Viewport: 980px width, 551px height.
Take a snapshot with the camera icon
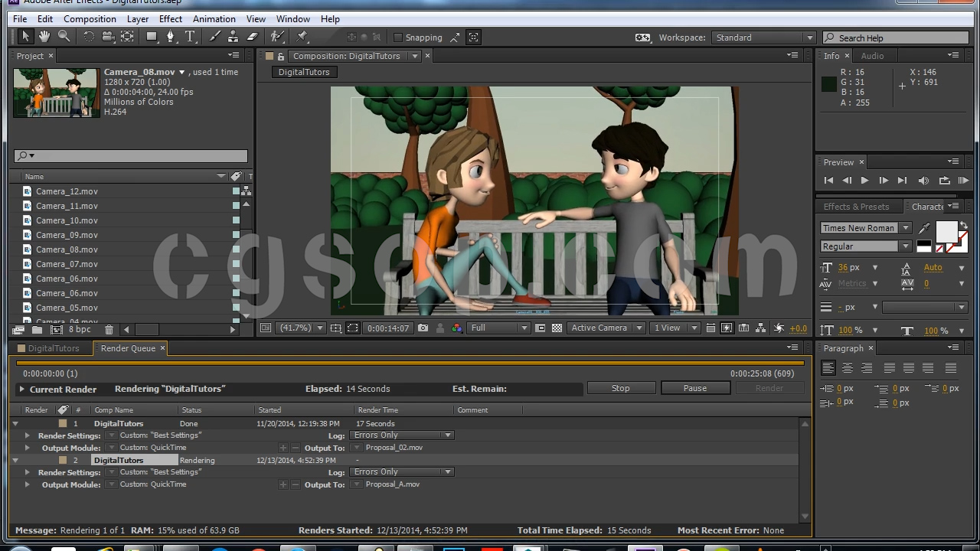423,328
